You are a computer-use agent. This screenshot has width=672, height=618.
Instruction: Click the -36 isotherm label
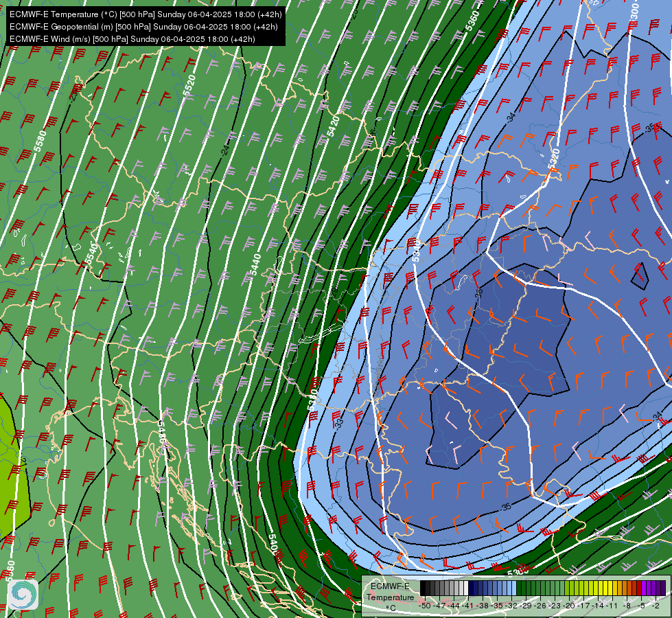click(479, 293)
